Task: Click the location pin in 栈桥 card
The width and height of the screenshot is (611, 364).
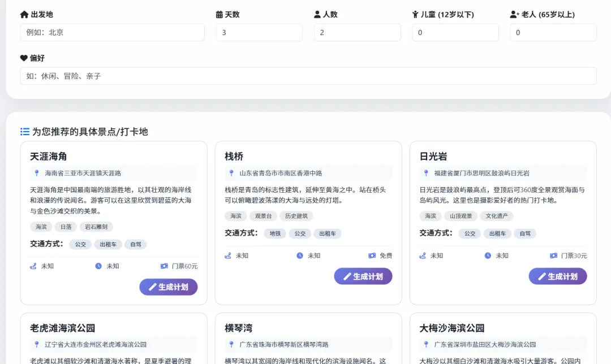Action: pyautogui.click(x=231, y=173)
